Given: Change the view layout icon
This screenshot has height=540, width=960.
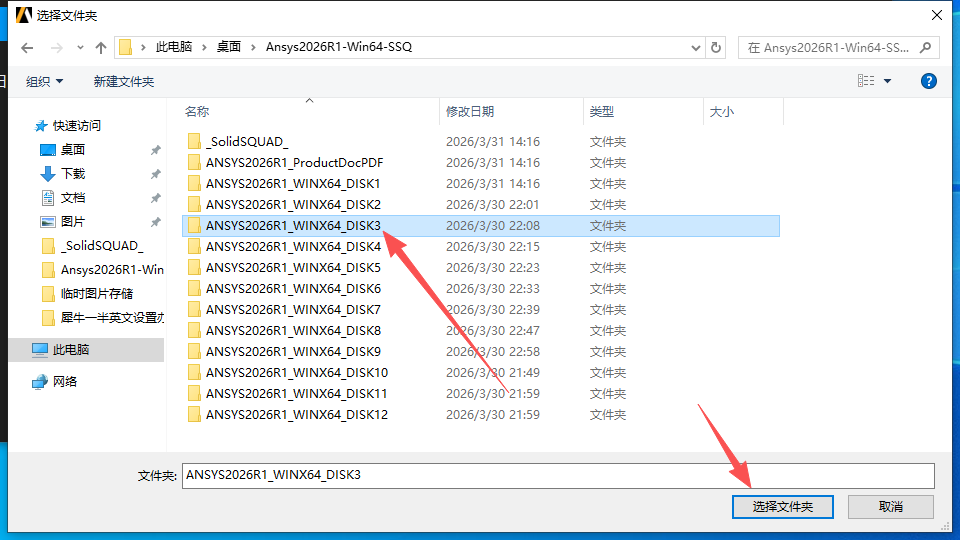Looking at the screenshot, I should click(866, 81).
